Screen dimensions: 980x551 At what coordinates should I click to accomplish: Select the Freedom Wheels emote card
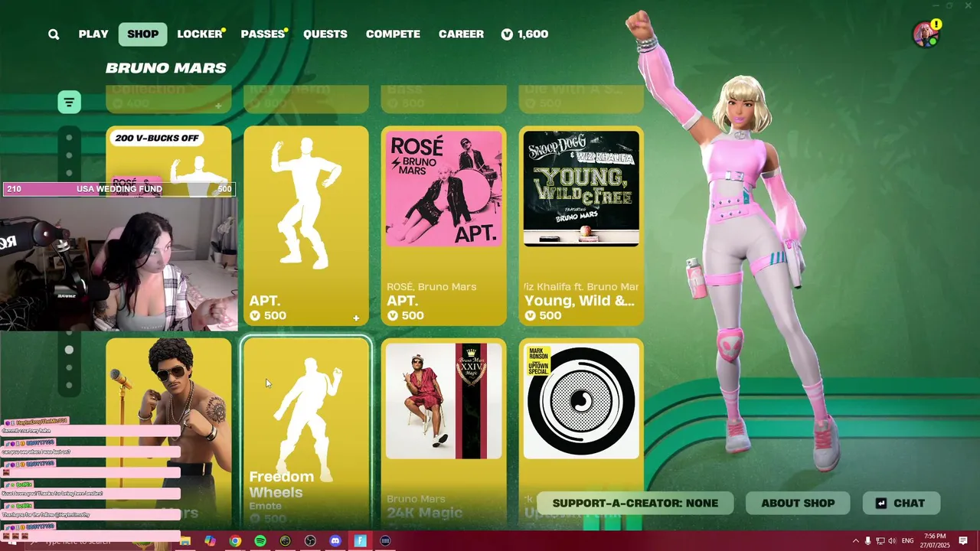[306, 432]
